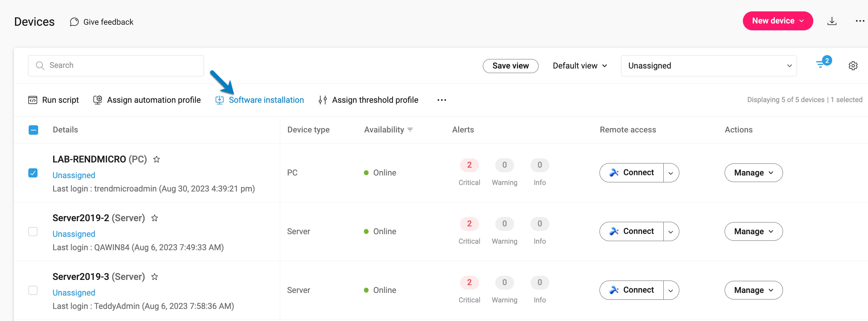
Task: Click the Assign automation profile icon
Action: coord(98,100)
